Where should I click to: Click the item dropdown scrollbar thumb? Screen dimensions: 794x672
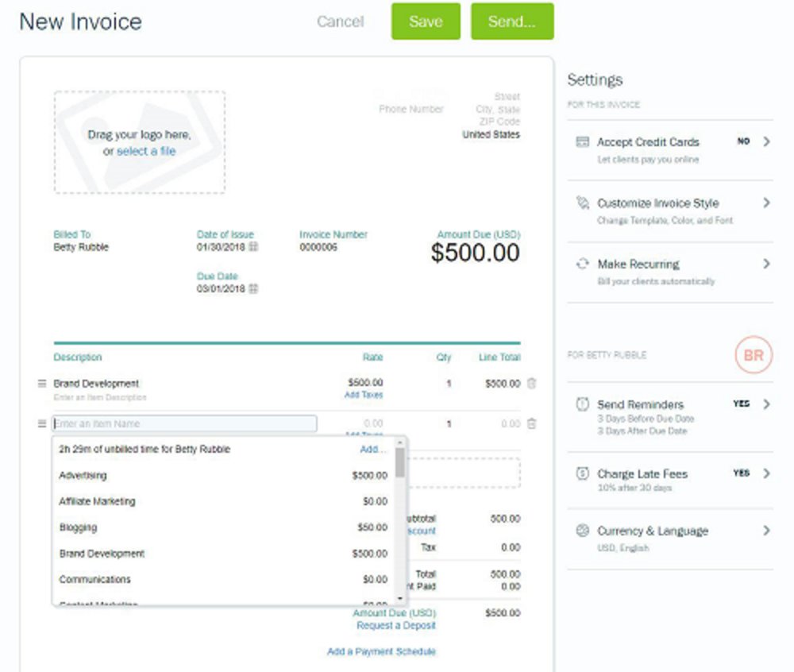pos(400,462)
